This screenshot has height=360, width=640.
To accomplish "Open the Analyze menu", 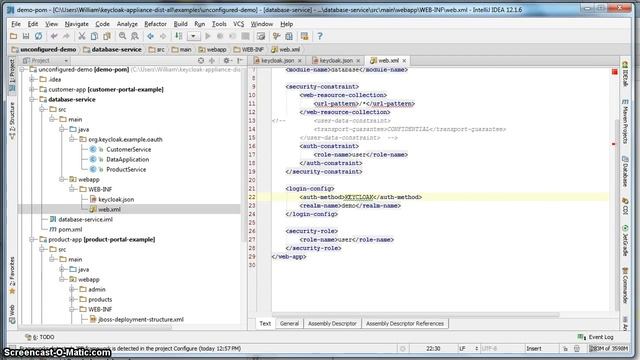I will point(127,24).
